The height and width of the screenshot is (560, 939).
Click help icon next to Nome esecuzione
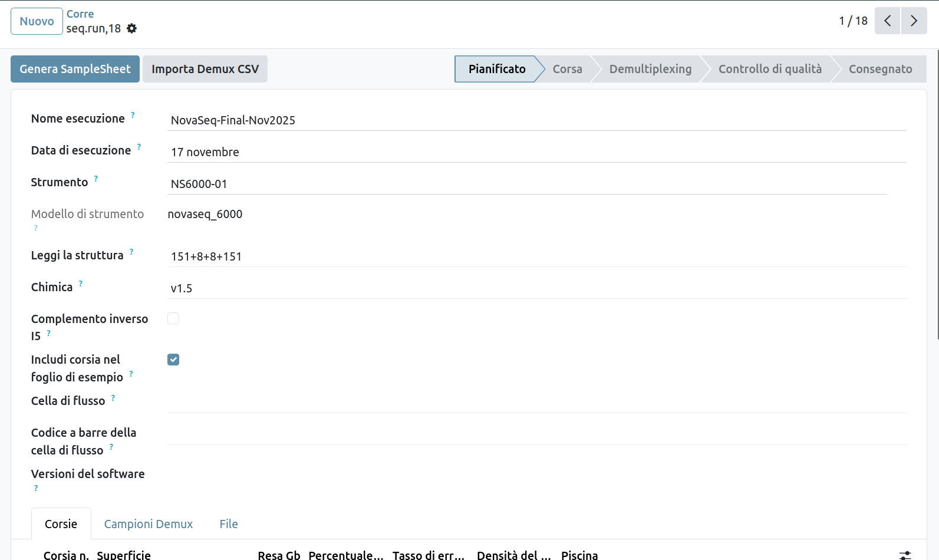133,115
